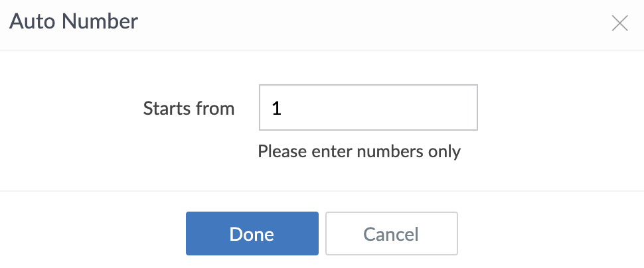Screen dimensions: 644x268
Task: Click helper text below the input
Action: tap(359, 151)
